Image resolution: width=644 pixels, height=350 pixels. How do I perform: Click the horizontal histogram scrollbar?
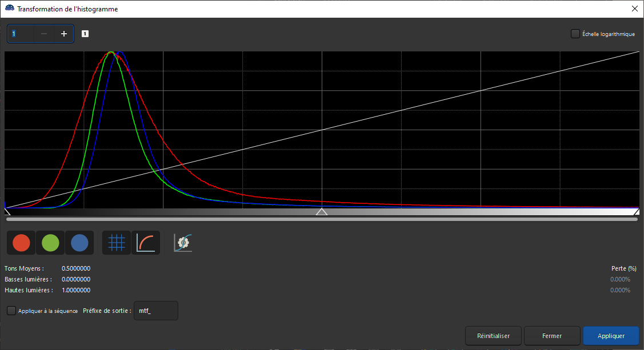(x=322, y=219)
